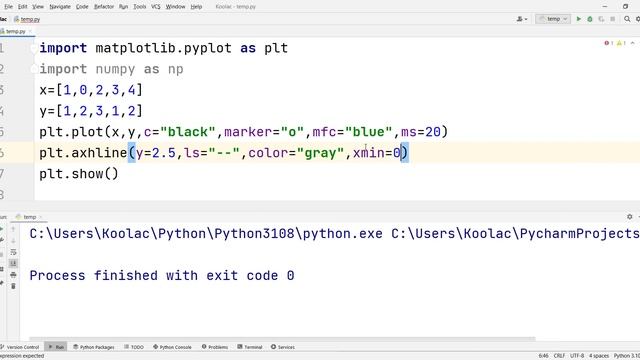
Task: Open the Python Packages tool window
Action: [x=94, y=347]
